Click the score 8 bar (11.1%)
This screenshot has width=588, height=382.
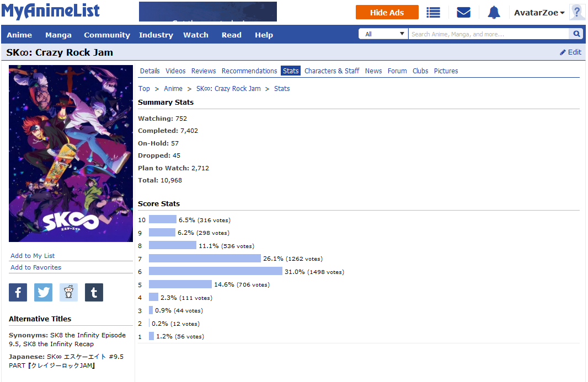coord(173,245)
